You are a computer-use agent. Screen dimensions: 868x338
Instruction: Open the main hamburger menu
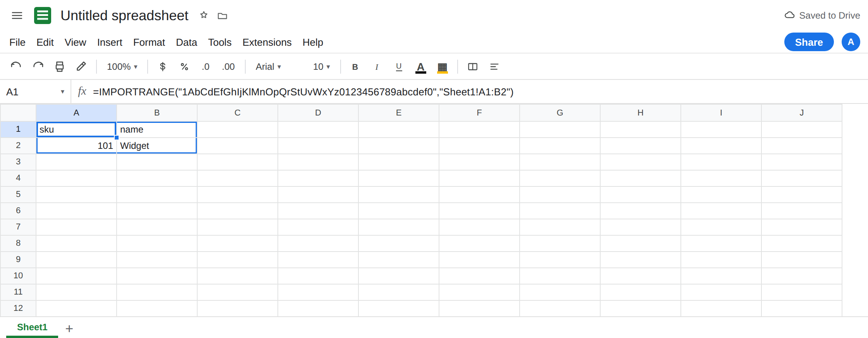(x=17, y=16)
